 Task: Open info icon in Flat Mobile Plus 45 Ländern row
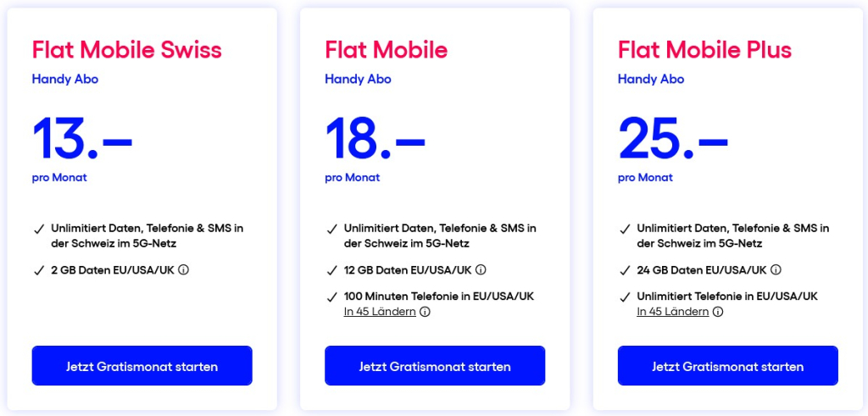(718, 312)
